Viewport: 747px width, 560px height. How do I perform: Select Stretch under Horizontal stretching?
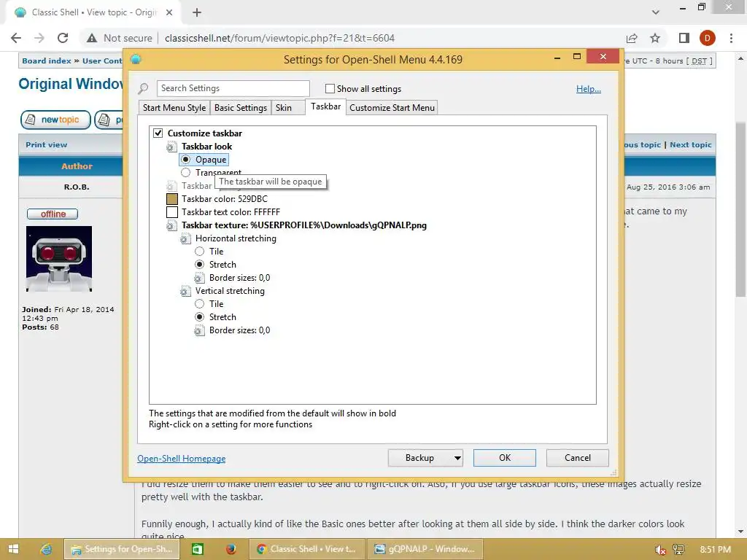(200, 265)
